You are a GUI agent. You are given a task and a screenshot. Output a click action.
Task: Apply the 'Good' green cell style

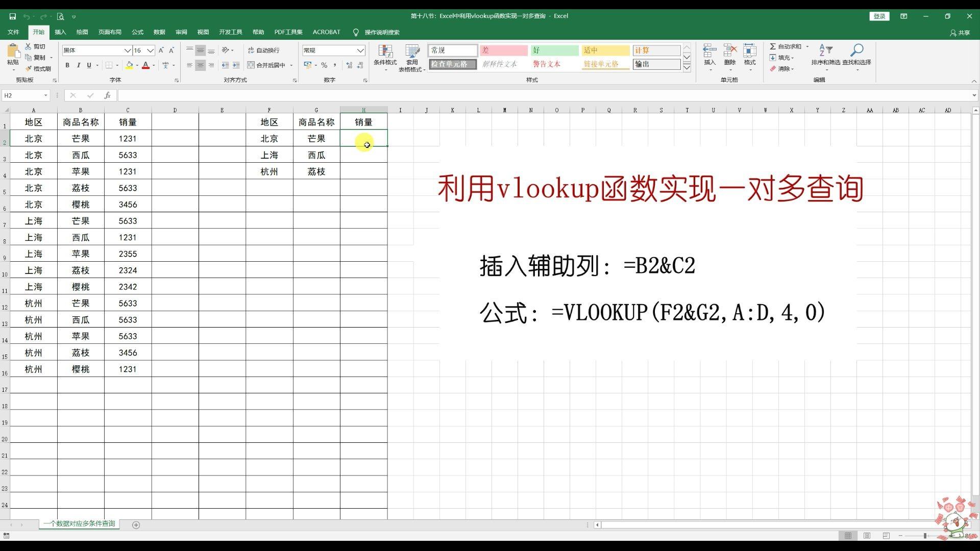[554, 51]
